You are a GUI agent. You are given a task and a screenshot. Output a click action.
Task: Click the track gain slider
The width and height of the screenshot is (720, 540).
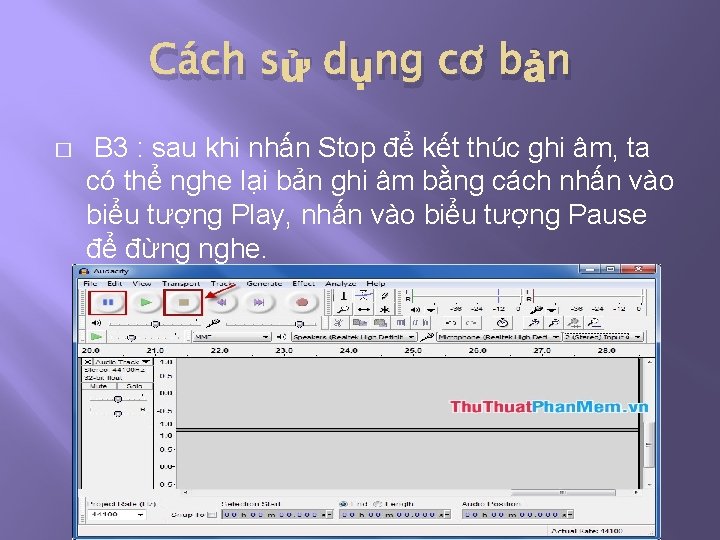(118, 399)
